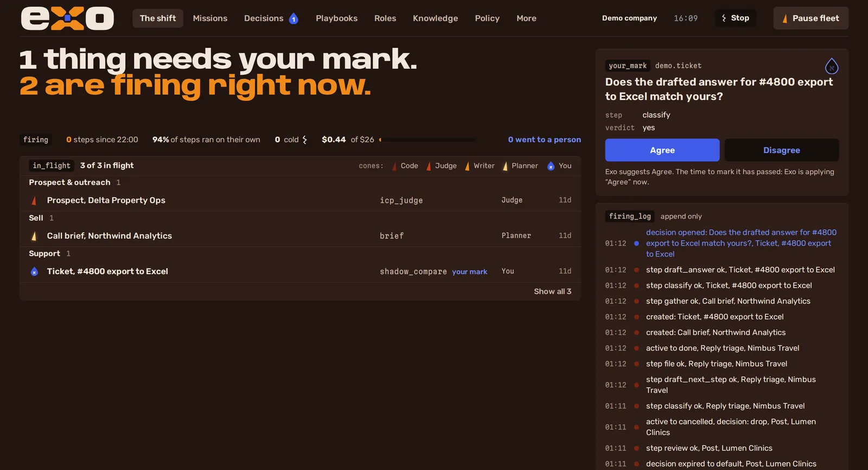Click the Writer cone legend icon
Viewport: 868px width, 470px height.
coord(467,166)
